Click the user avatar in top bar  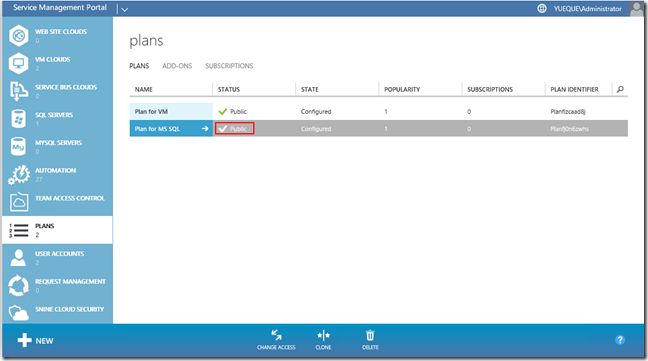point(637,9)
